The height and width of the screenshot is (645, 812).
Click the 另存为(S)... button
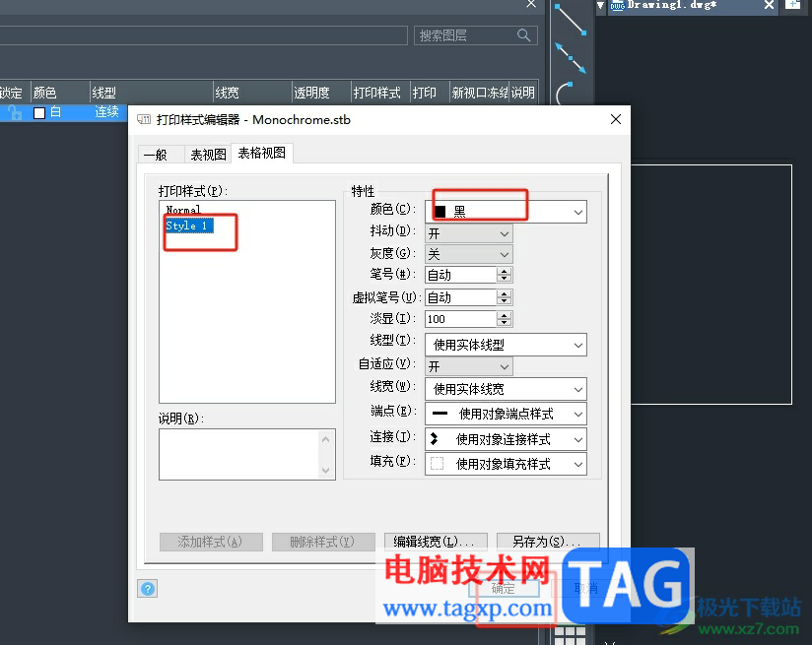(x=548, y=542)
